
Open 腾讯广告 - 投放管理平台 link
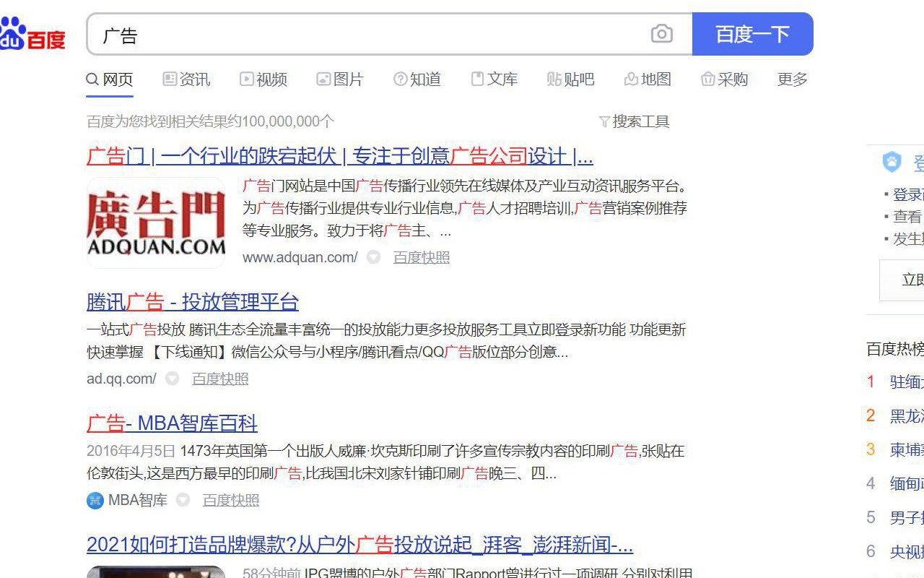click(x=193, y=301)
